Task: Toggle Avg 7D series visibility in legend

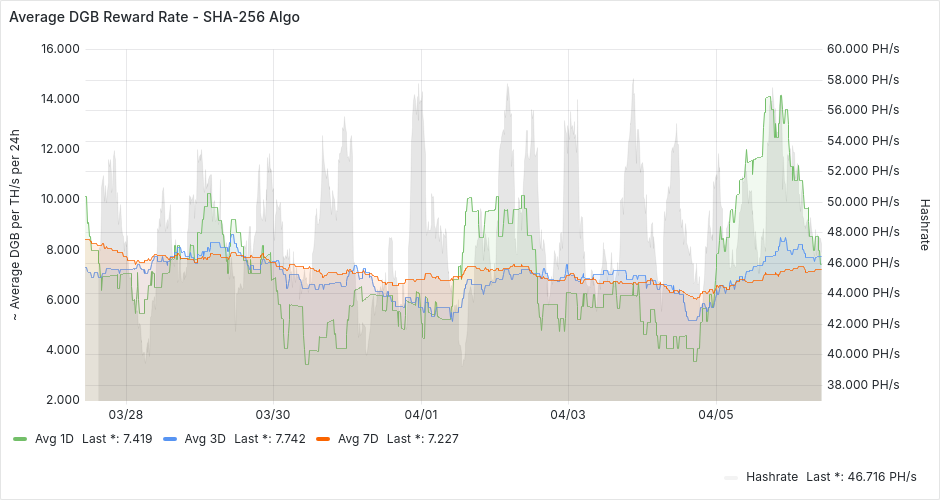Action: 358,438
